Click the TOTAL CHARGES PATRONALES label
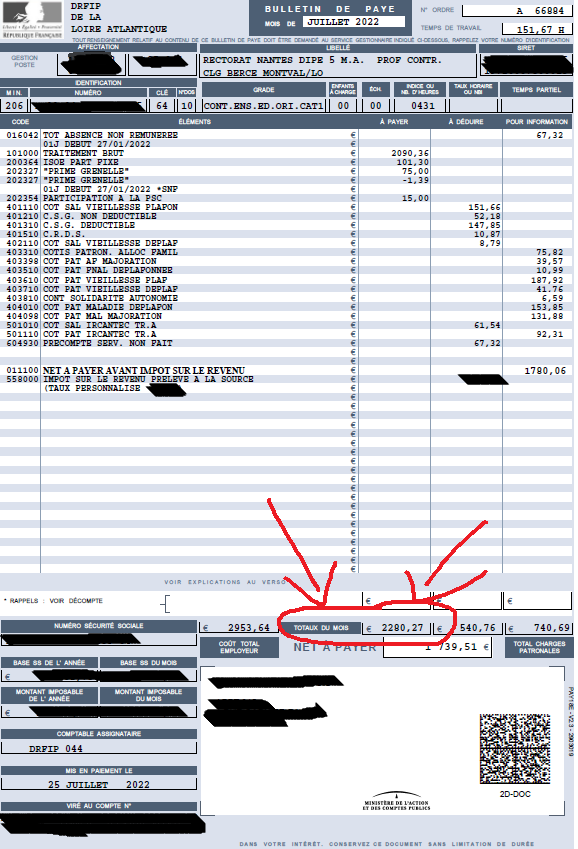578x849 pixels. click(539, 647)
